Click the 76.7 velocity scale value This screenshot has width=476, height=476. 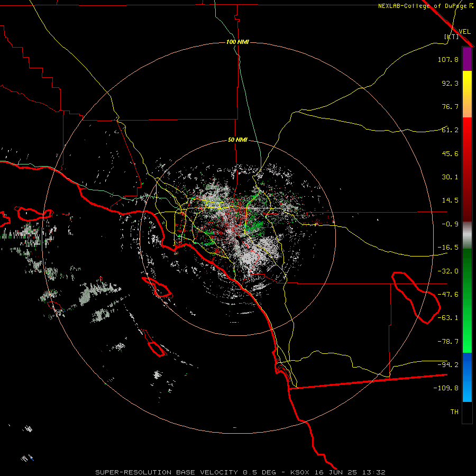pos(450,106)
